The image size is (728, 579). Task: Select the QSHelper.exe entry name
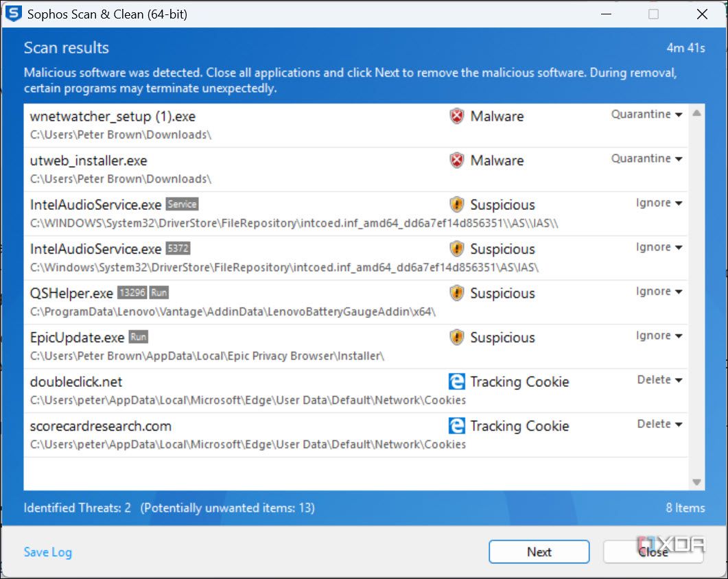point(71,293)
